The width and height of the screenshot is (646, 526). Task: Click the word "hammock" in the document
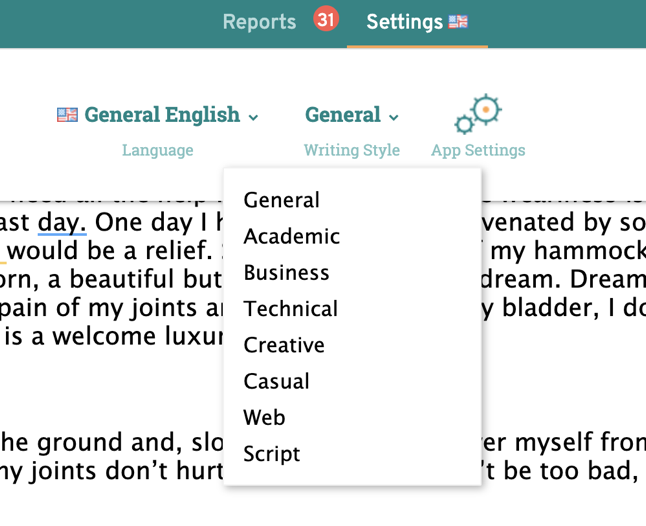[588, 251]
